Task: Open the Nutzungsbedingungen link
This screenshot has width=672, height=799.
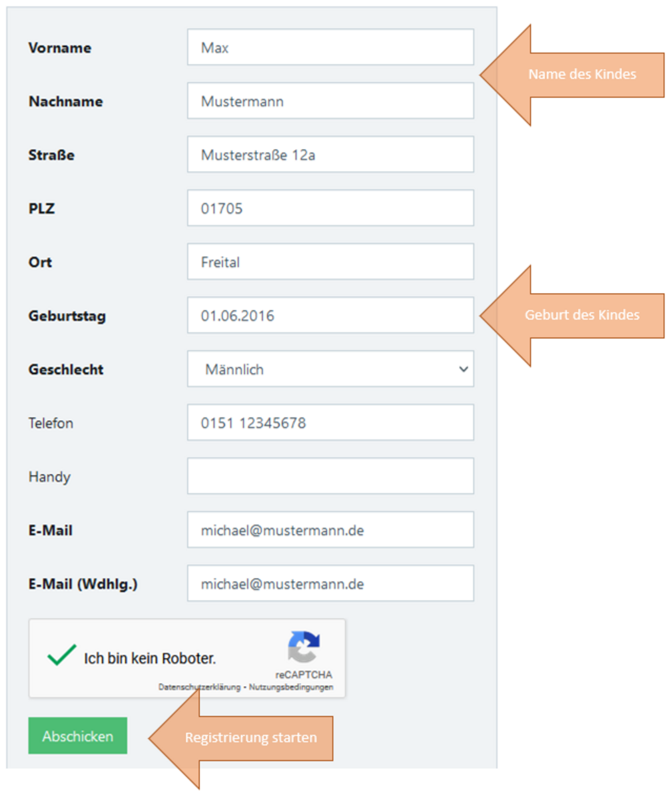Action: 291,687
